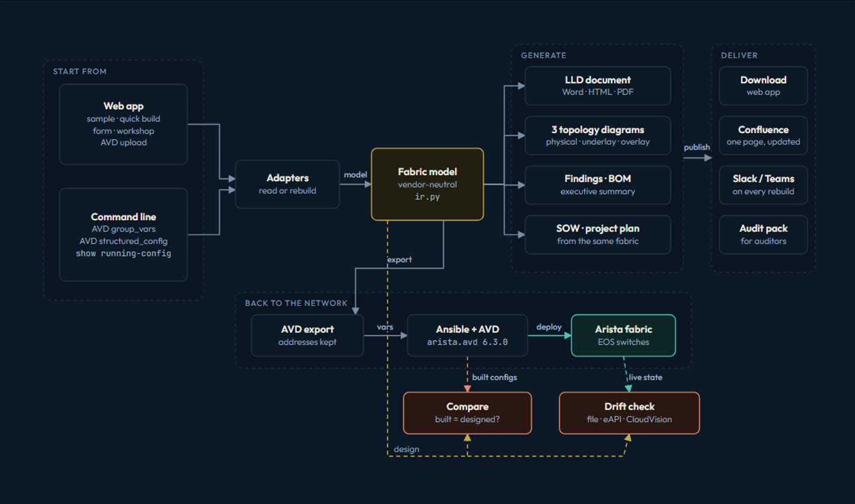Click the START FROM group label
This screenshot has width=855, height=504.
coord(80,71)
